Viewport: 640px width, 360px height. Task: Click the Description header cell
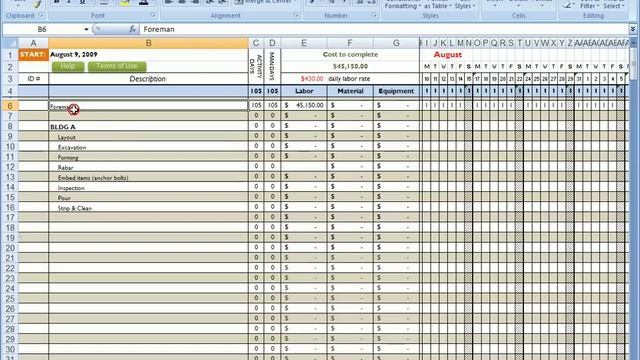(x=149, y=79)
